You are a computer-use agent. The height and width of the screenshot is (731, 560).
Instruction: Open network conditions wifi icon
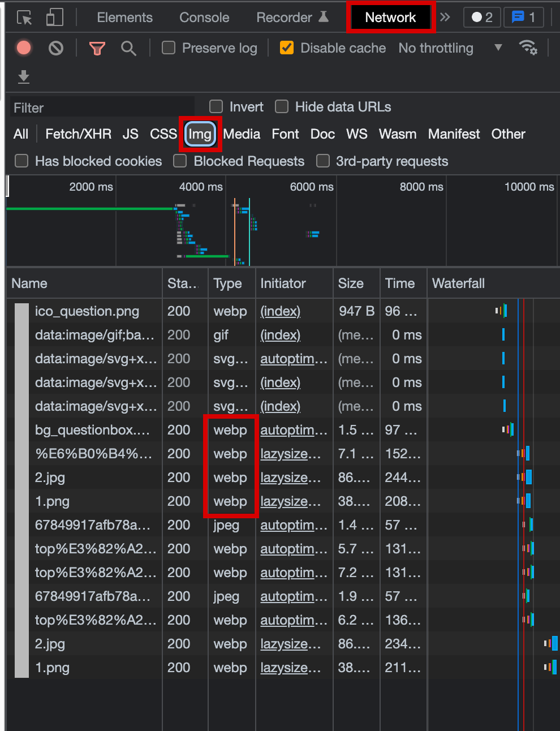click(x=528, y=48)
